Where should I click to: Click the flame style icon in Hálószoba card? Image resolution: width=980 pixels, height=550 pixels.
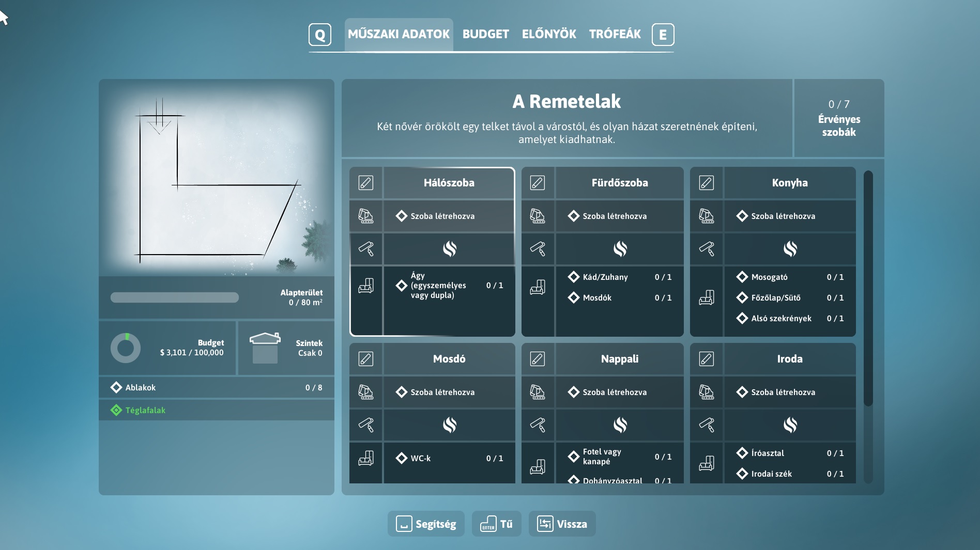(449, 249)
